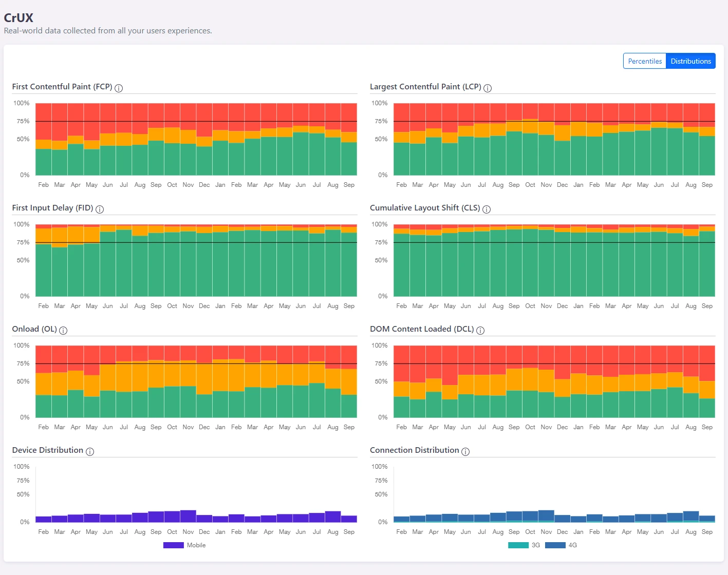Click the 75% axis label in FCP chart
This screenshot has width=728, height=575.
pyautogui.click(x=23, y=121)
